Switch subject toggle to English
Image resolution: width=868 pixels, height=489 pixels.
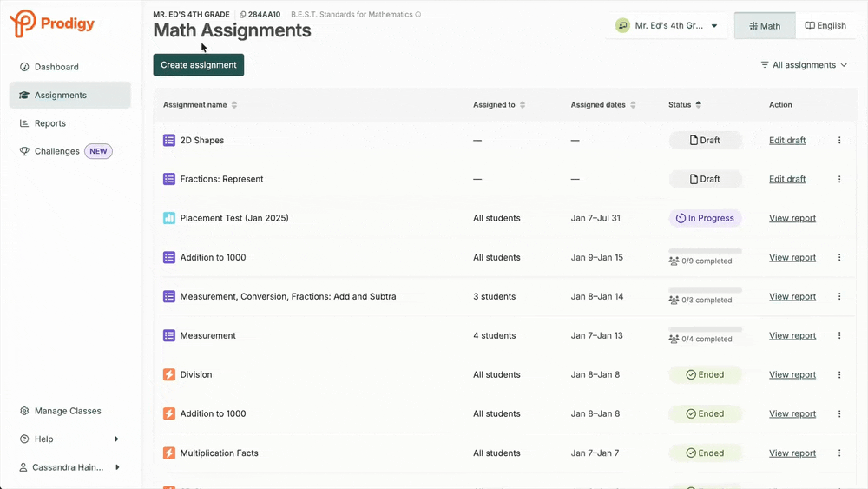(825, 26)
